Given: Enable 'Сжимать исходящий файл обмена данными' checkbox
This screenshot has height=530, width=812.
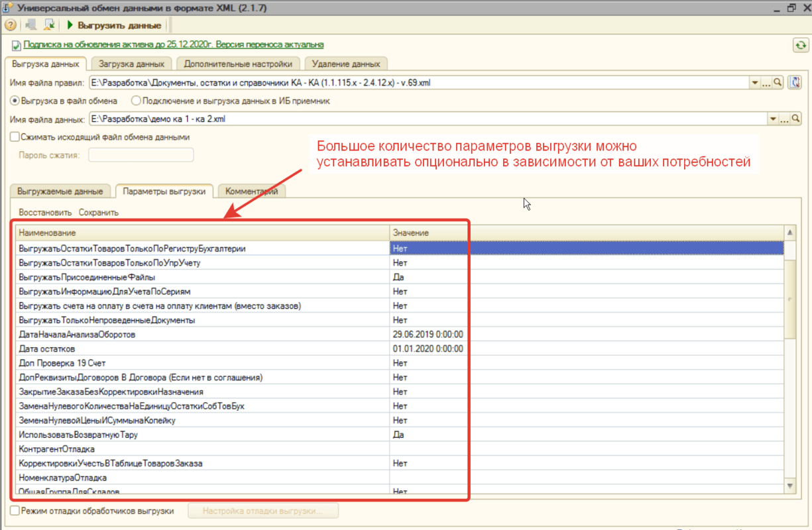Looking at the screenshot, I should (15, 137).
